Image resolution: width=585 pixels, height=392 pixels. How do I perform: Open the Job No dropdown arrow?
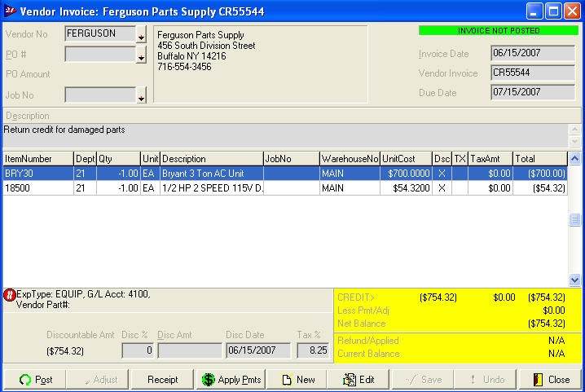tap(141, 95)
